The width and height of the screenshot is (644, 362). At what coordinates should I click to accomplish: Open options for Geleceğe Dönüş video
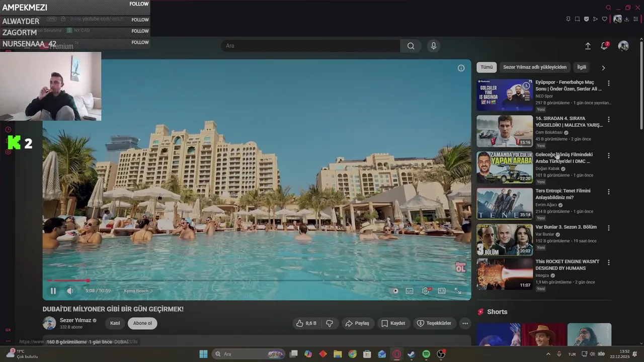[x=609, y=155]
